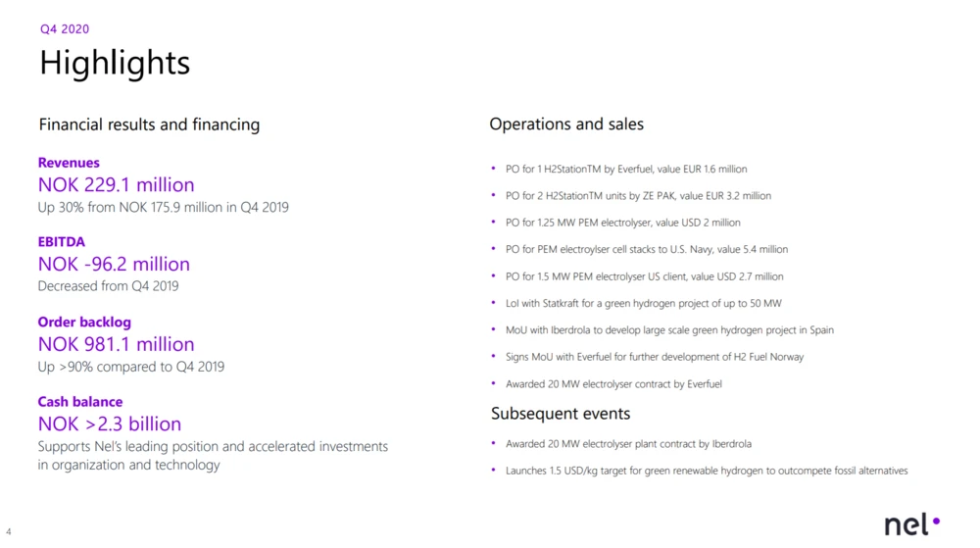Click the Subsequent events heading
This screenshot has height=548, width=980.
[x=561, y=414]
